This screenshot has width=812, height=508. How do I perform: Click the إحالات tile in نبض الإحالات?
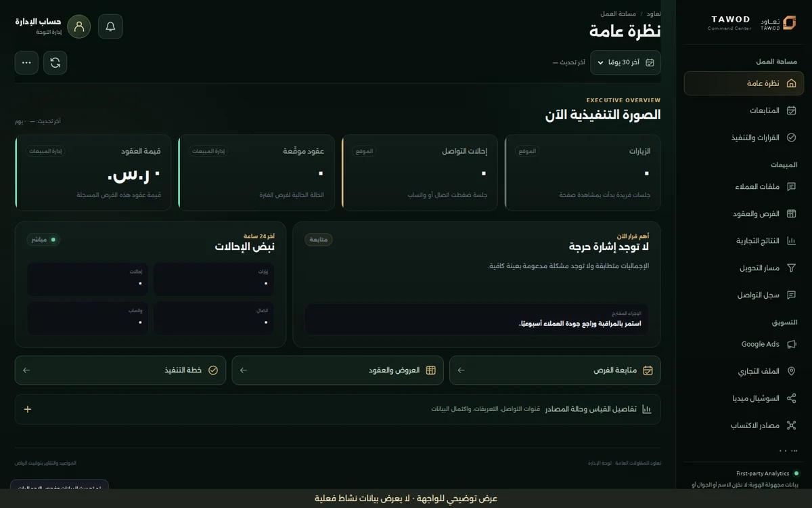coord(87,279)
